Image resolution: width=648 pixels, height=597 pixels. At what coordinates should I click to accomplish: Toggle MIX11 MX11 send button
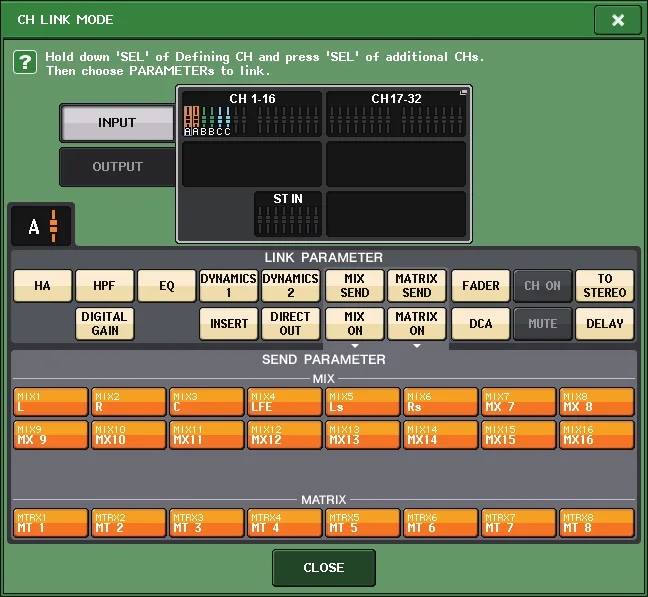pyautogui.click(x=207, y=435)
